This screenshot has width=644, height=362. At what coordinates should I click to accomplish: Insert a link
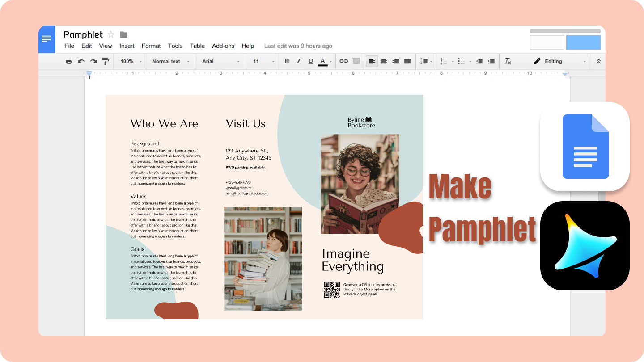[x=343, y=61]
